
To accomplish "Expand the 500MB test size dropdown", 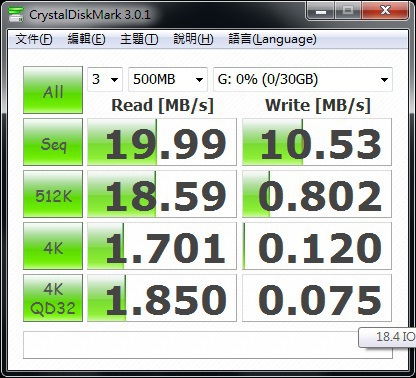I will click(x=168, y=79).
